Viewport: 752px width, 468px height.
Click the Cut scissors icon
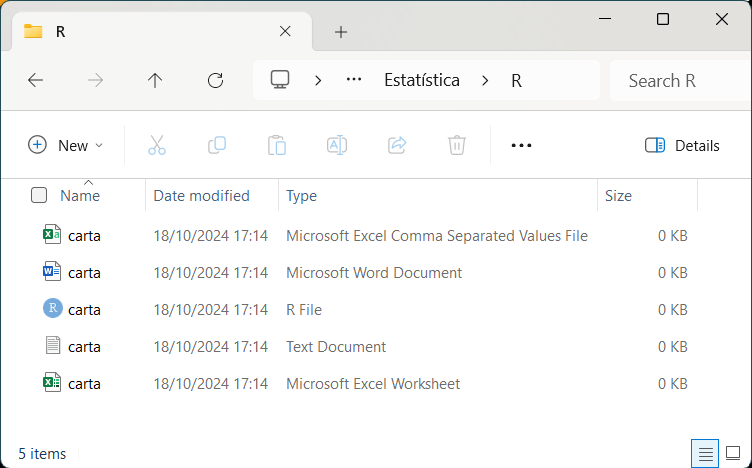(x=157, y=145)
